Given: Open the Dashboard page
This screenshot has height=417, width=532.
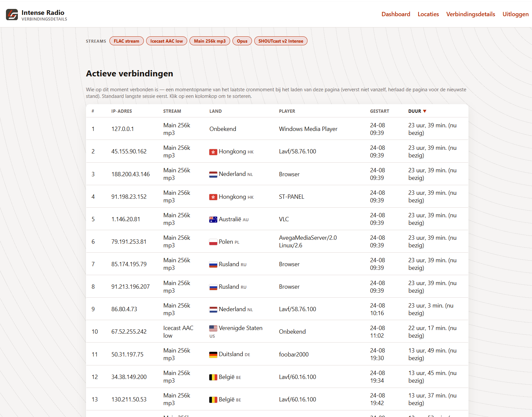Looking at the screenshot, I should (x=396, y=14).
